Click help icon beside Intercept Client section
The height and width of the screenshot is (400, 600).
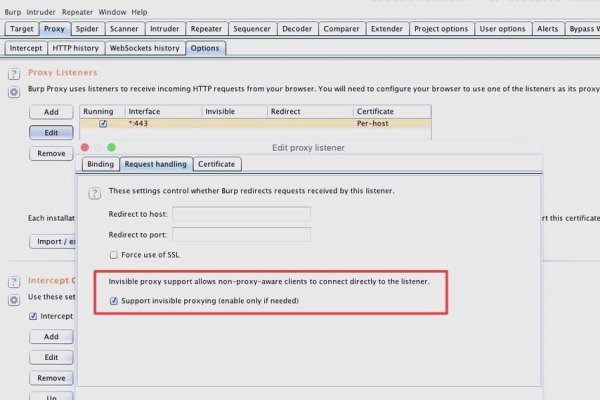pyautogui.click(x=14, y=284)
